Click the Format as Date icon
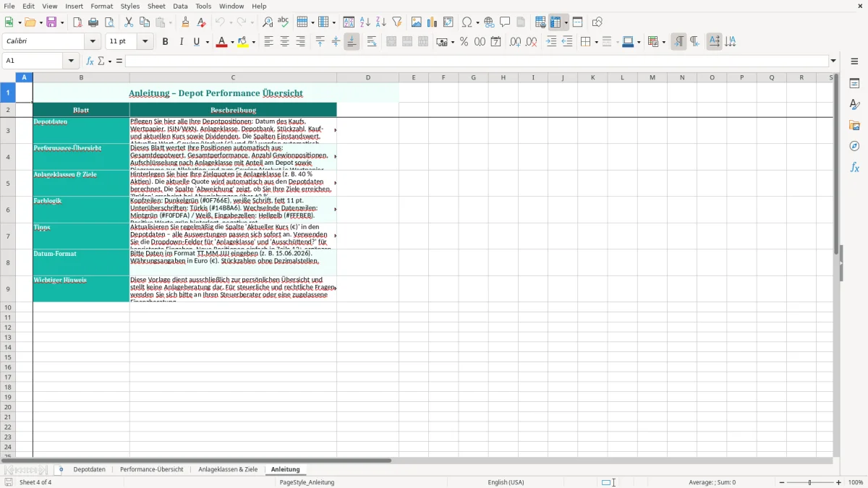 (496, 42)
